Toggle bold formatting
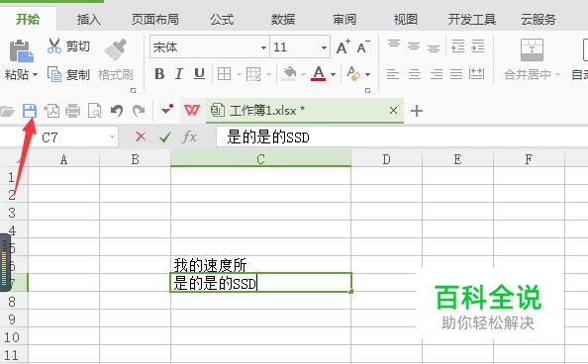588x364 pixels. point(159,74)
